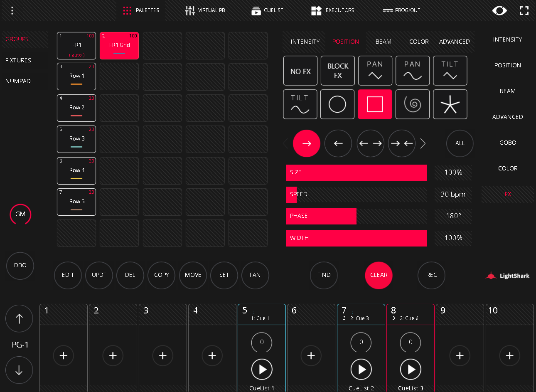Viewport: 536px width, 392px height.
Task: Adjust the PHASE slider
Action: coord(356,216)
